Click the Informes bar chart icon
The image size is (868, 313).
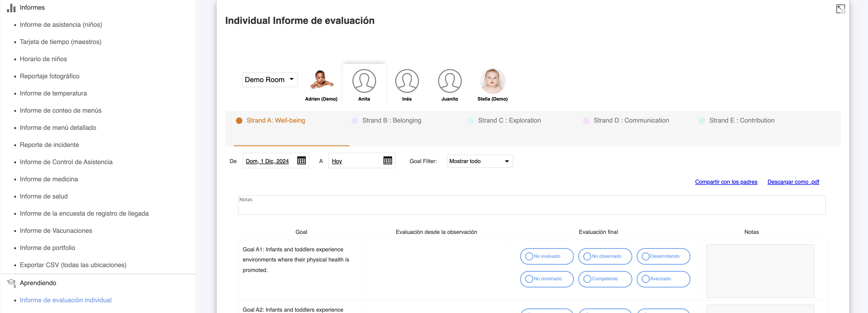pos(11,8)
